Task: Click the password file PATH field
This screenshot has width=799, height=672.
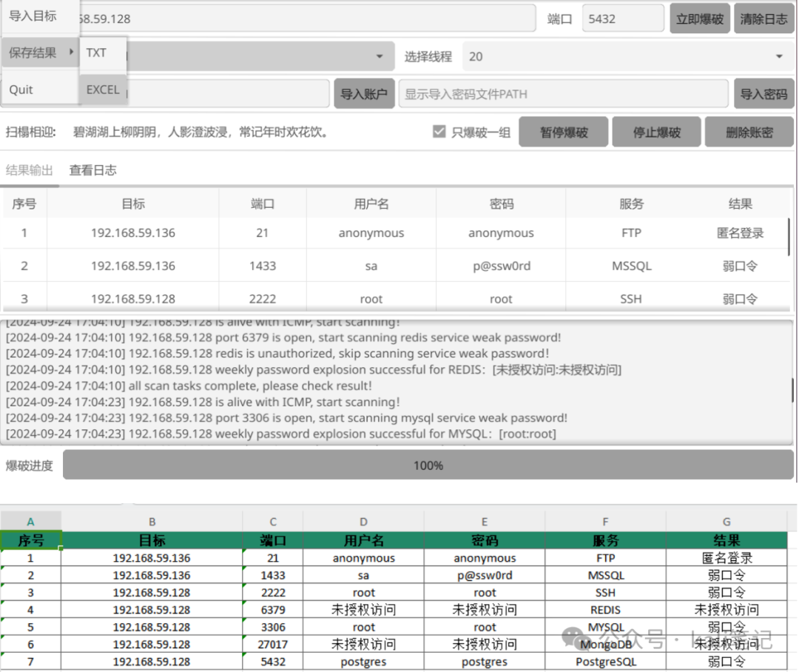Action: (x=563, y=94)
